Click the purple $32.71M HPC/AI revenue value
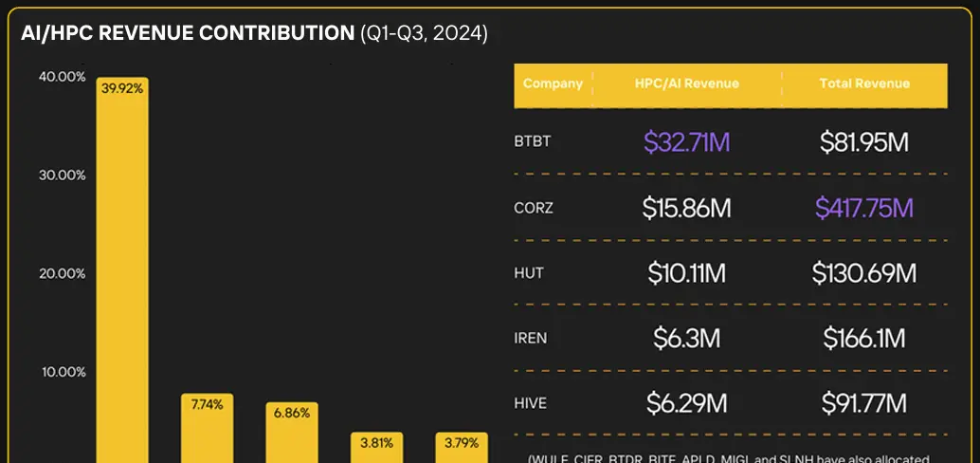This screenshot has width=980, height=463. (x=686, y=142)
